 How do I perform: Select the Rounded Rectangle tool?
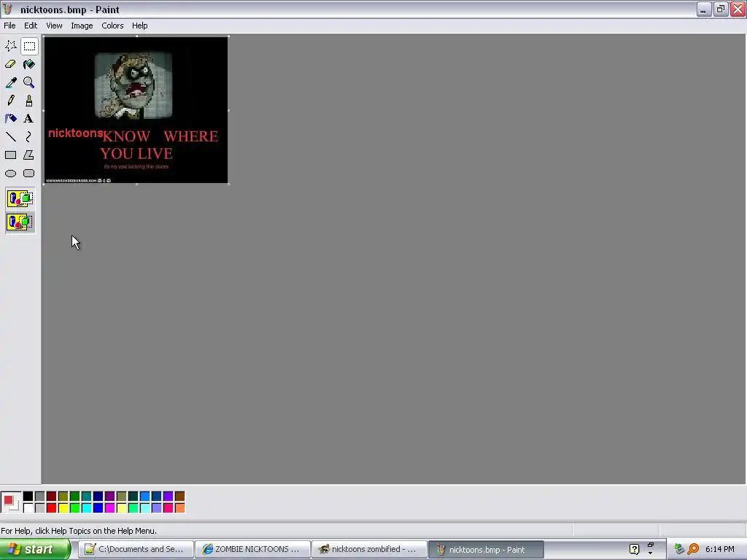point(29,174)
